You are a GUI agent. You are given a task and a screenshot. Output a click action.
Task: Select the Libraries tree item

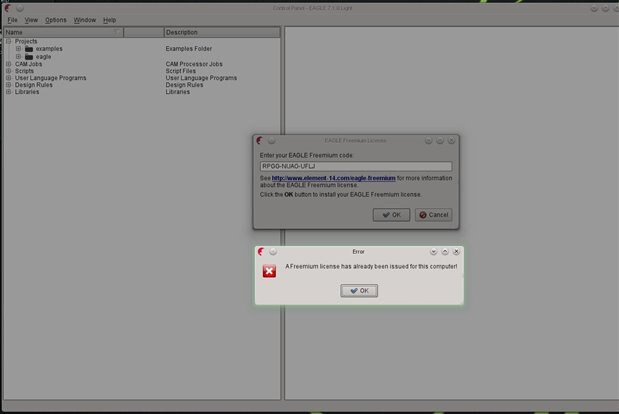[x=27, y=92]
